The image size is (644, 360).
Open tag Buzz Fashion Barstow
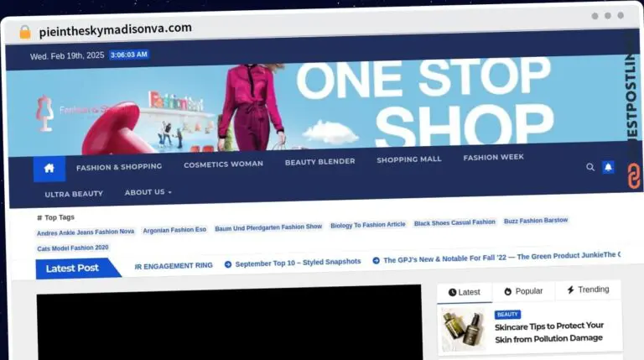(536, 221)
